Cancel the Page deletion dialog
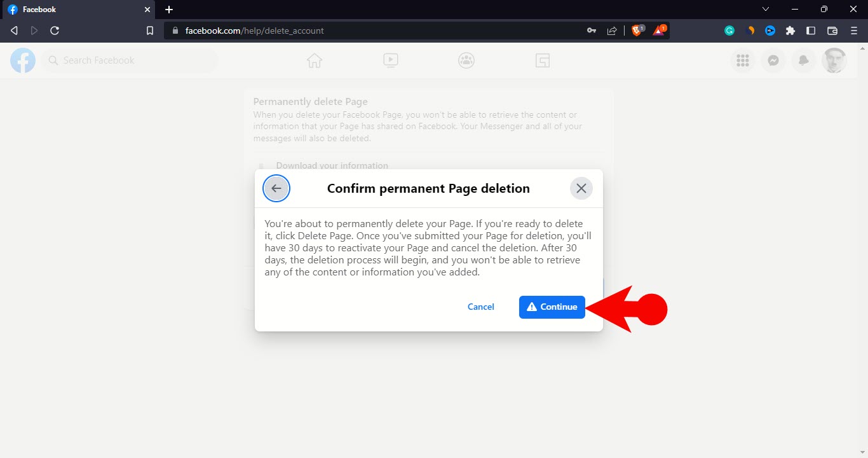This screenshot has width=868, height=458. [480, 307]
